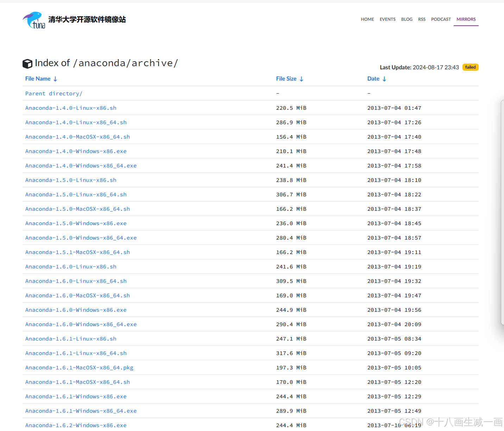Click date 2013-07-05 12:20
Screen dimensions: 504x431
394,382
